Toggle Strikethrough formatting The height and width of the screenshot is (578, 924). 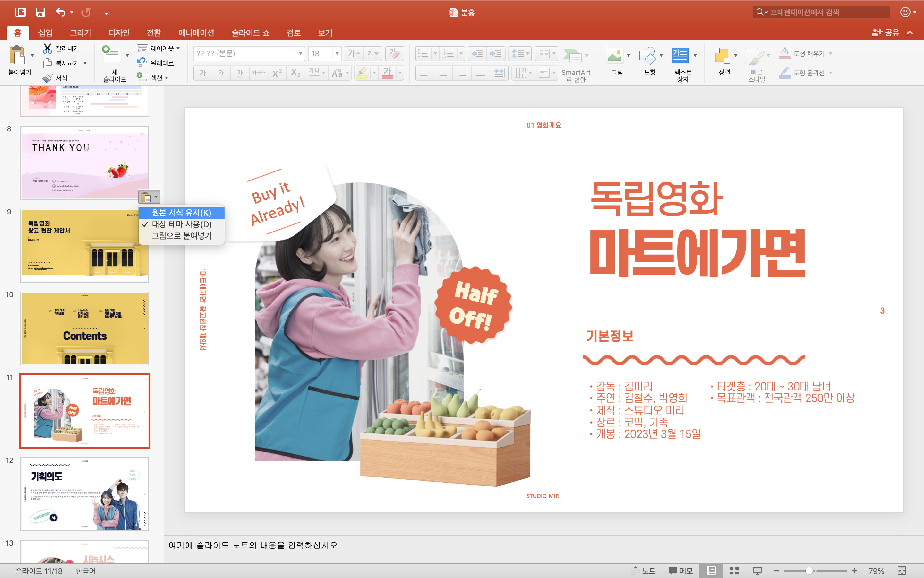[x=259, y=73]
